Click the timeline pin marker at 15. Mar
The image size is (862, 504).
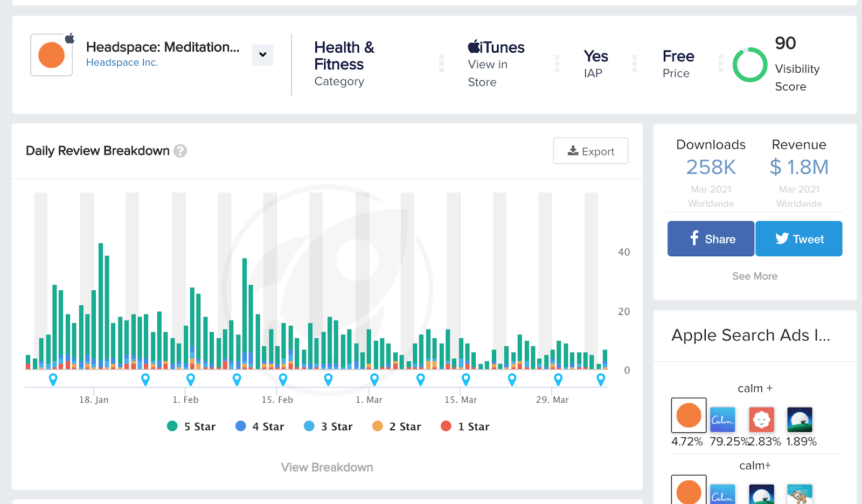coord(466,379)
